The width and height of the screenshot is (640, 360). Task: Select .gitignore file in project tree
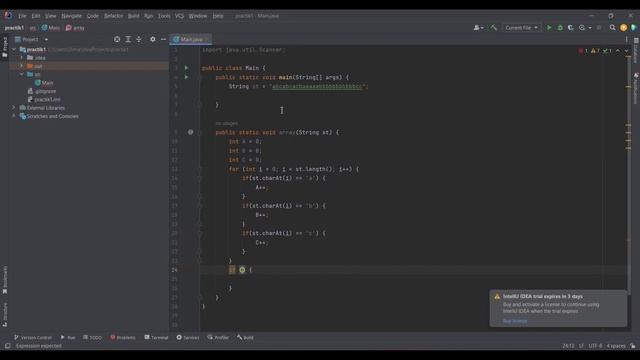tap(42, 91)
